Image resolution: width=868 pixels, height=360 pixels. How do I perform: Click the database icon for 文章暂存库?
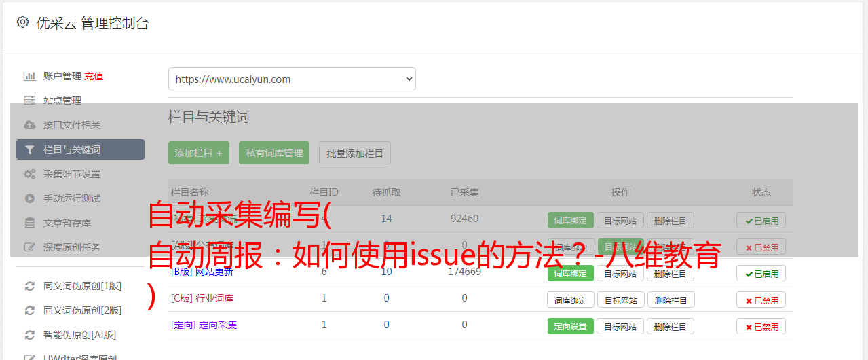pos(29,223)
